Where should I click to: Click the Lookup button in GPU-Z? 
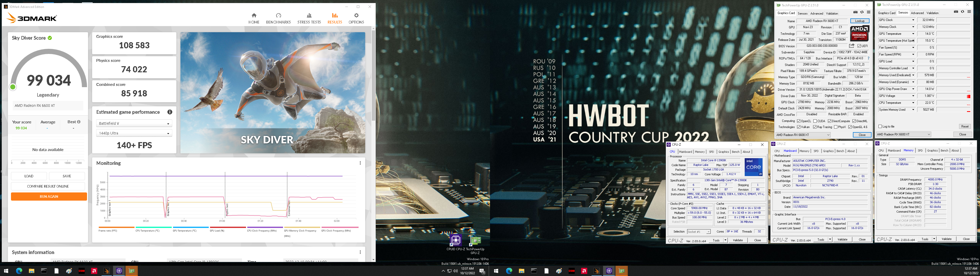point(860,21)
